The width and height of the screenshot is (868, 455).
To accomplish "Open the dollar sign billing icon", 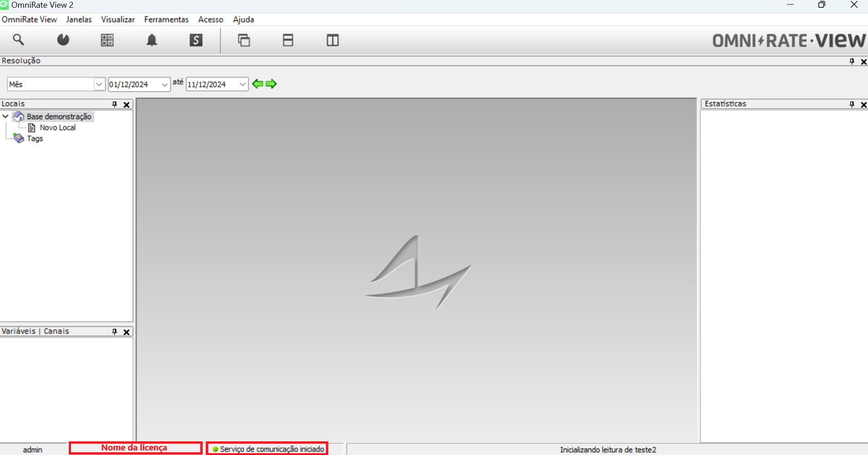I will point(196,40).
